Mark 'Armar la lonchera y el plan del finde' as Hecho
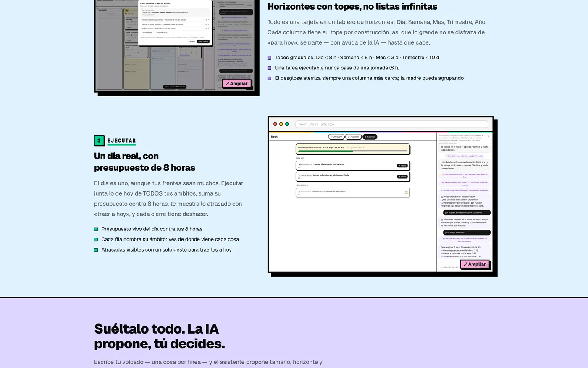This screenshot has height=368, width=588. 402,177
